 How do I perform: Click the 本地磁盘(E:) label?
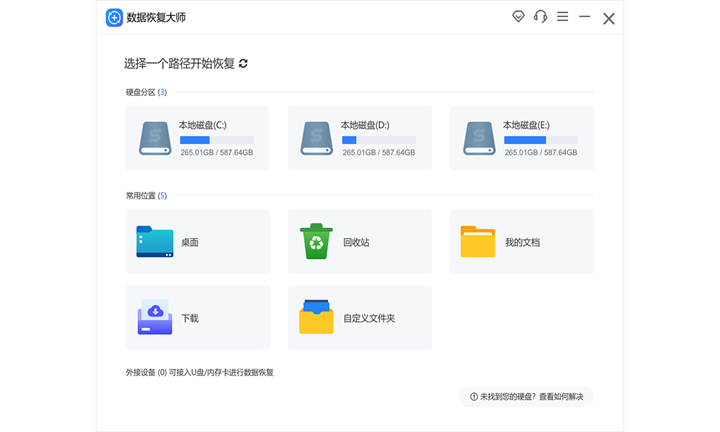(x=526, y=125)
